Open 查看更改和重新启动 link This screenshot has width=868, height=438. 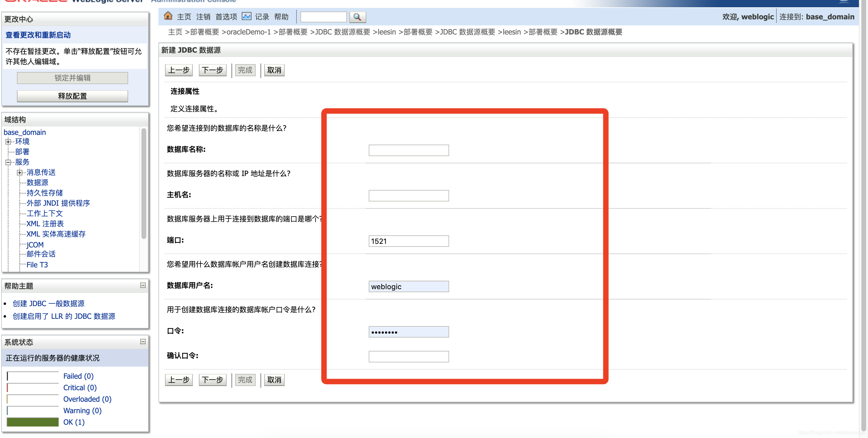coord(38,35)
